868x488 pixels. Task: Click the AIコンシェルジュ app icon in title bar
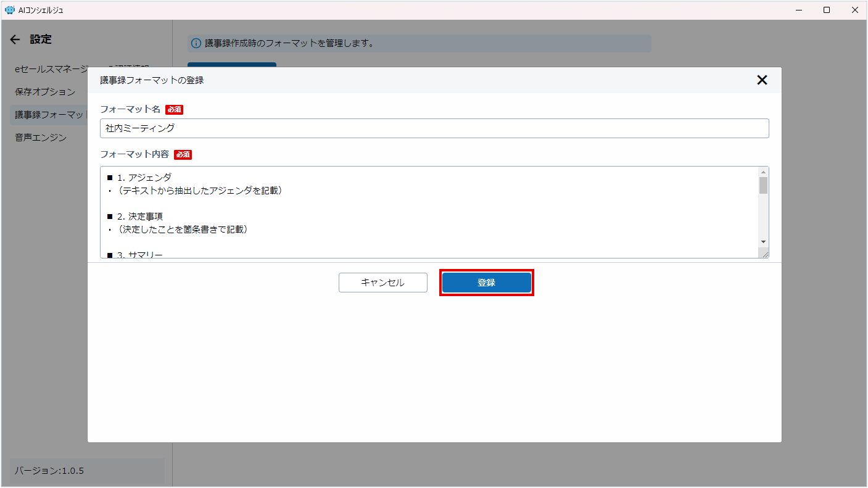click(x=9, y=10)
